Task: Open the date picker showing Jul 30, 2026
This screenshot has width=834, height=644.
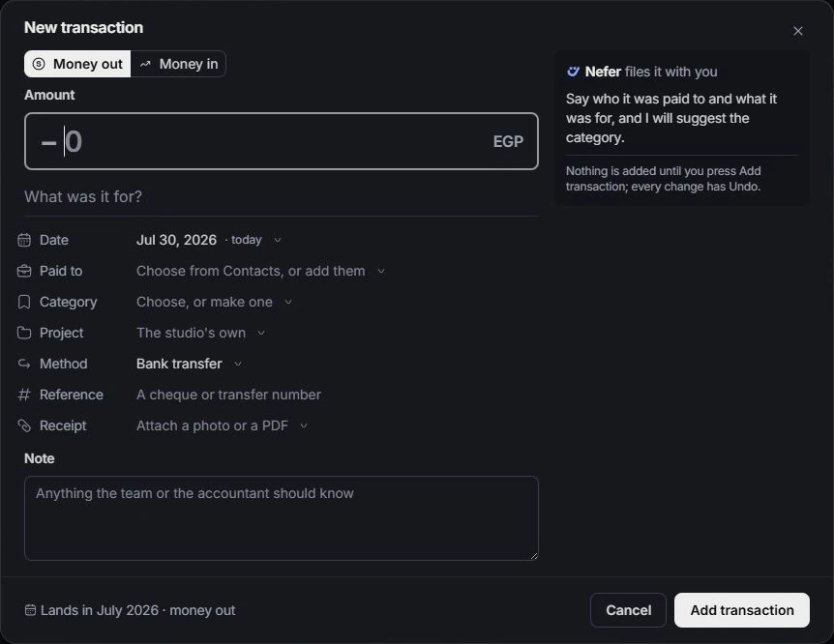Action: tap(209, 240)
